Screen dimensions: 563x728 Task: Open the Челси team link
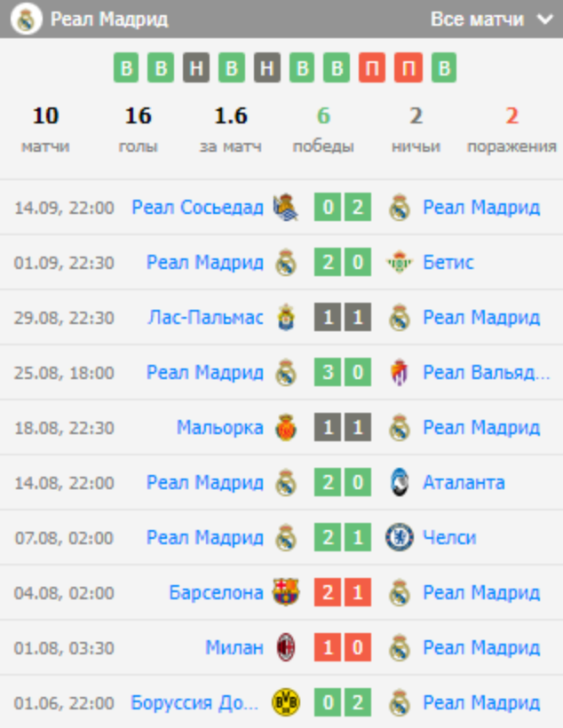(x=449, y=538)
